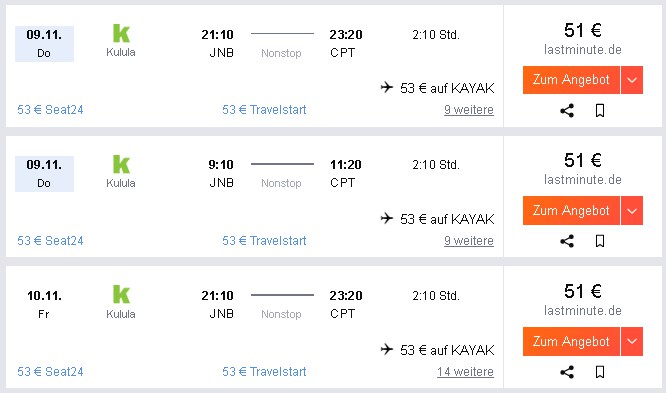Expand offer options for 9:10 flight
Image resolution: width=666 pixels, height=393 pixels.
pyautogui.click(x=632, y=210)
